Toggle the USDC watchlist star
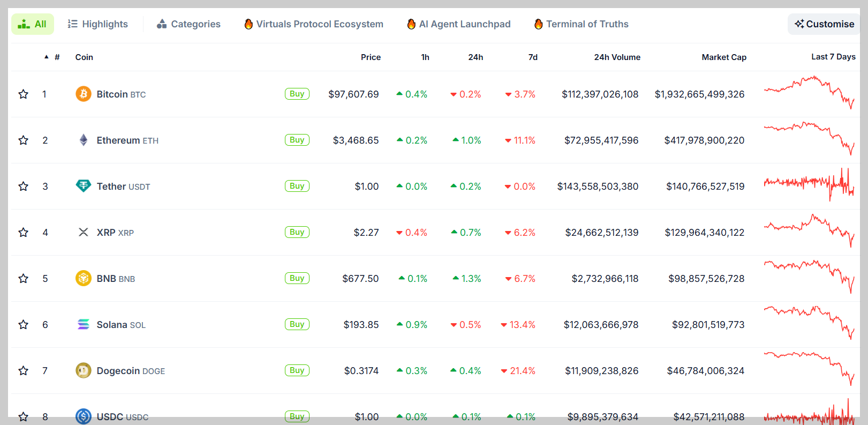Viewport: 868px width, 425px height. tap(24, 417)
